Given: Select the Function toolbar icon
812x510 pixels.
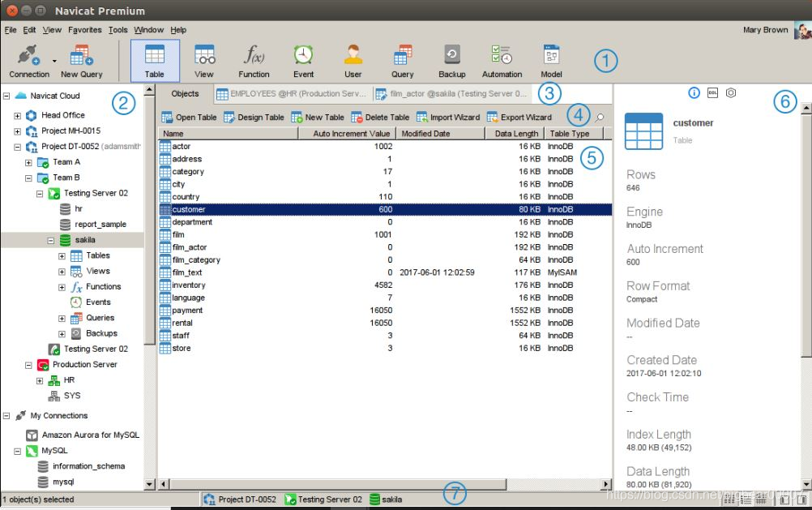Looking at the screenshot, I should click(254, 61).
